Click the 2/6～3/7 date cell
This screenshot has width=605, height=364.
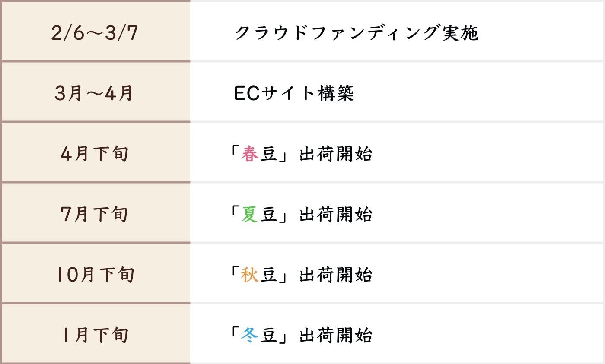(x=95, y=33)
